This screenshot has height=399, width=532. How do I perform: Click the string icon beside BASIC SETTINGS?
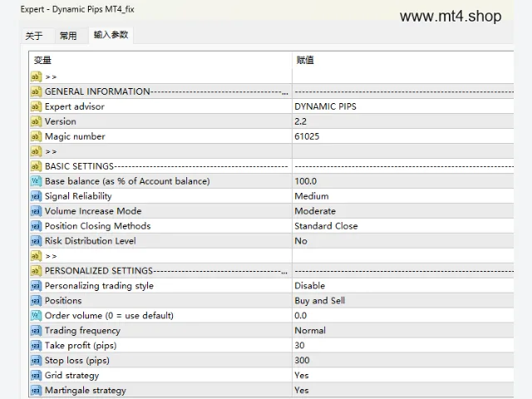click(x=36, y=166)
